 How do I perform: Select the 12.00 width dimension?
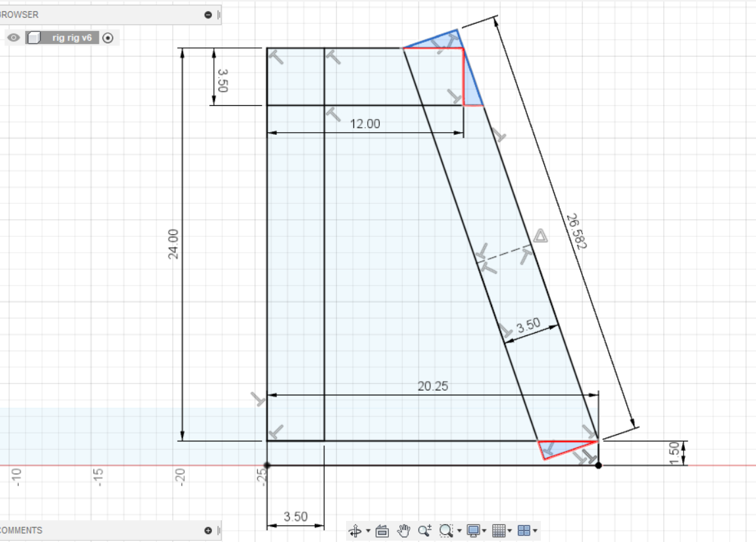(x=365, y=124)
